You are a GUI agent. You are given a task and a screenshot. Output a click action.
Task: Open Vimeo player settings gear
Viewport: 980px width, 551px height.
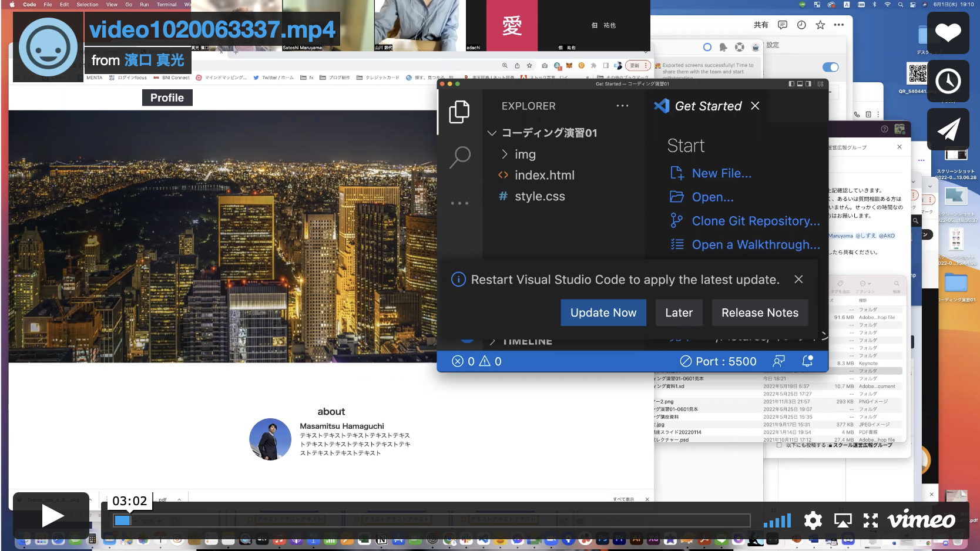[813, 520]
